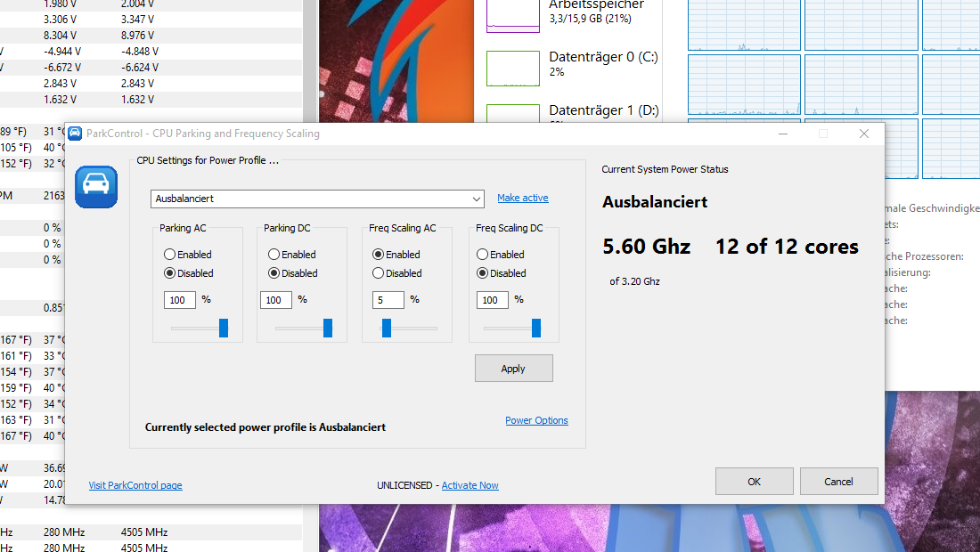The image size is (980, 552).
Task: Open the Power Options link
Action: 536,420
